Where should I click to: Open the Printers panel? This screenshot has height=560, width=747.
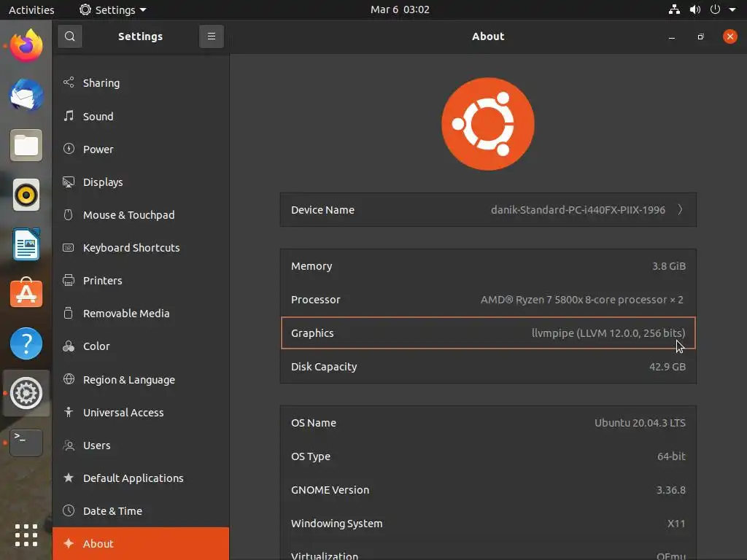141,281
